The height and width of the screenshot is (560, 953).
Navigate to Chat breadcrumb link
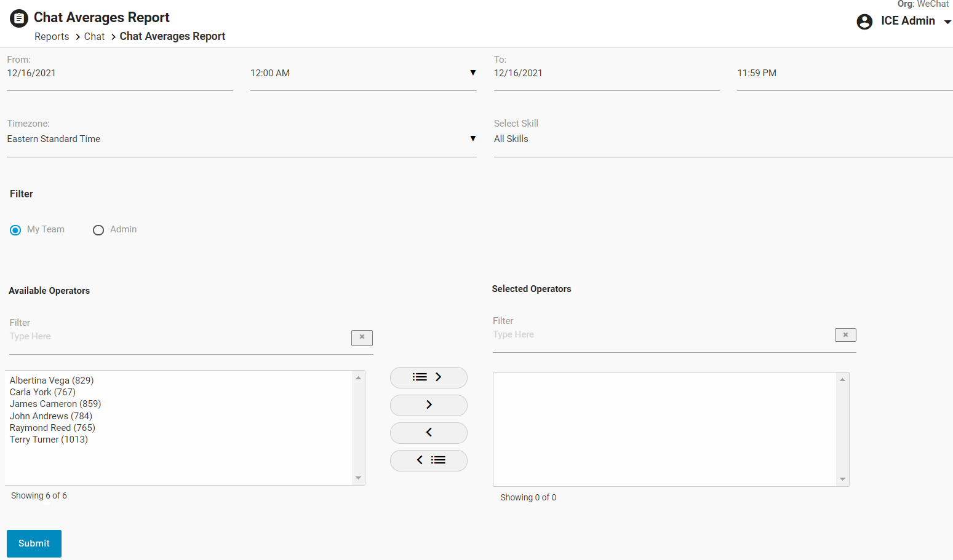click(x=94, y=37)
